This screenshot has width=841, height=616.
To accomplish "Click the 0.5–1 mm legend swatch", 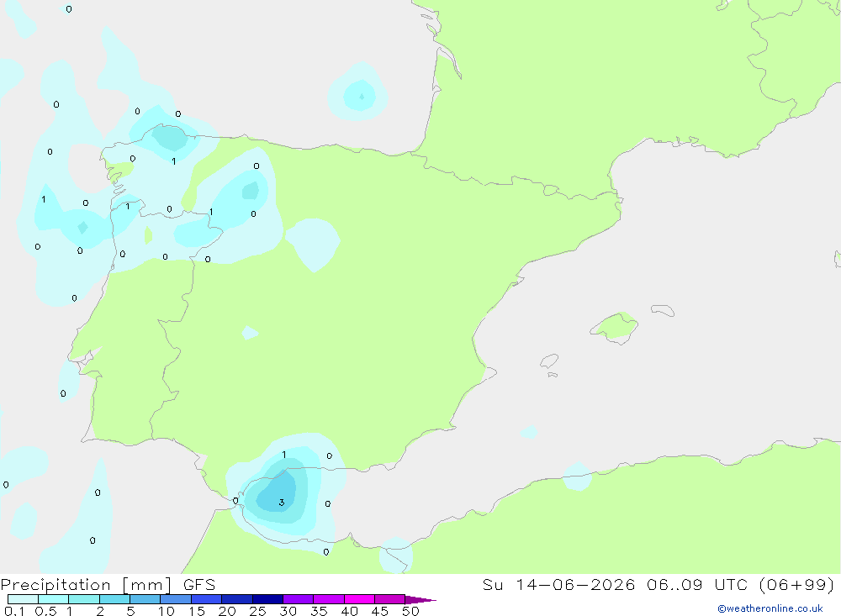I will coord(54,599).
